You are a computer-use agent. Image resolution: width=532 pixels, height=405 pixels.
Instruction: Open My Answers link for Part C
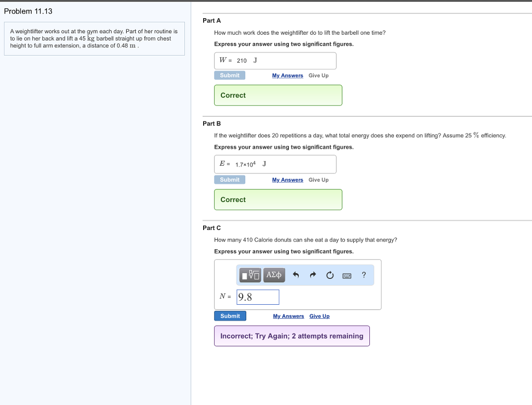coord(288,316)
